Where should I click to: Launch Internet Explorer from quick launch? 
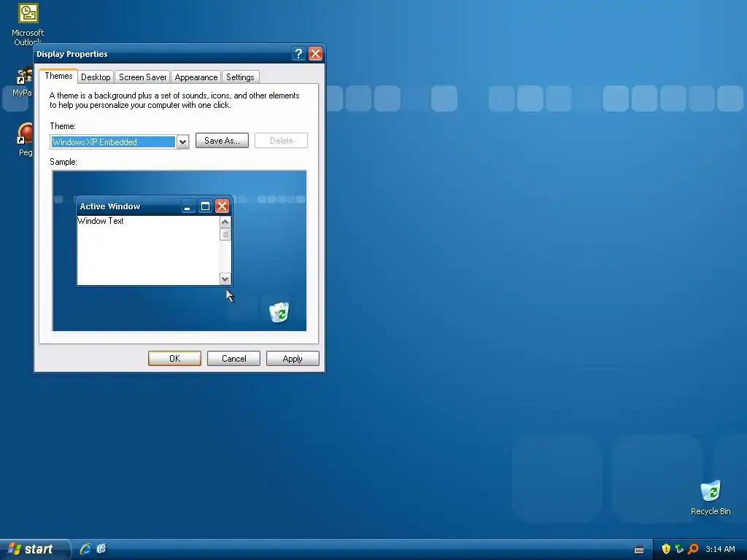[x=86, y=549]
